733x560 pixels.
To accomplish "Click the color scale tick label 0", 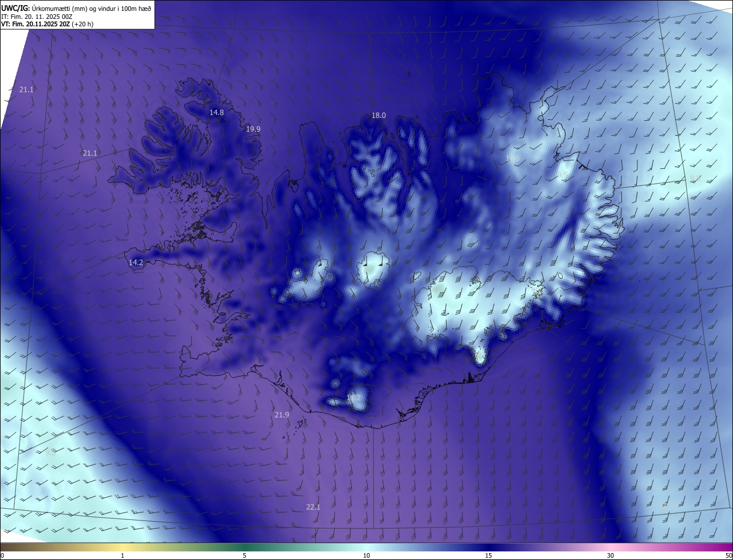I will click(x=2, y=556).
